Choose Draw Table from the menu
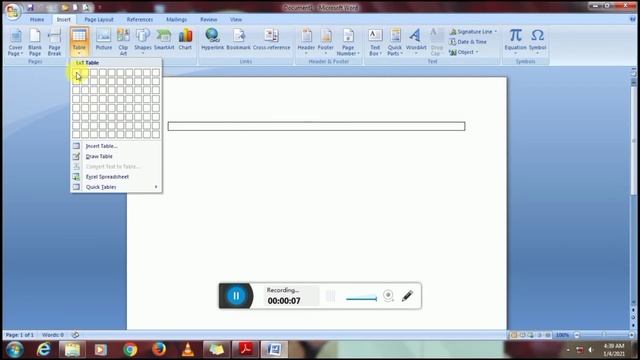The width and height of the screenshot is (640, 360). [x=116, y=156]
